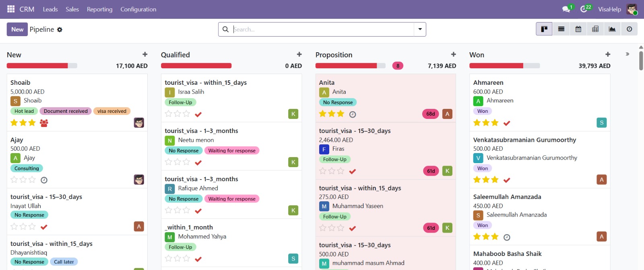Click the Waiting for response tag on Rafique Ahmed card

[232, 199]
